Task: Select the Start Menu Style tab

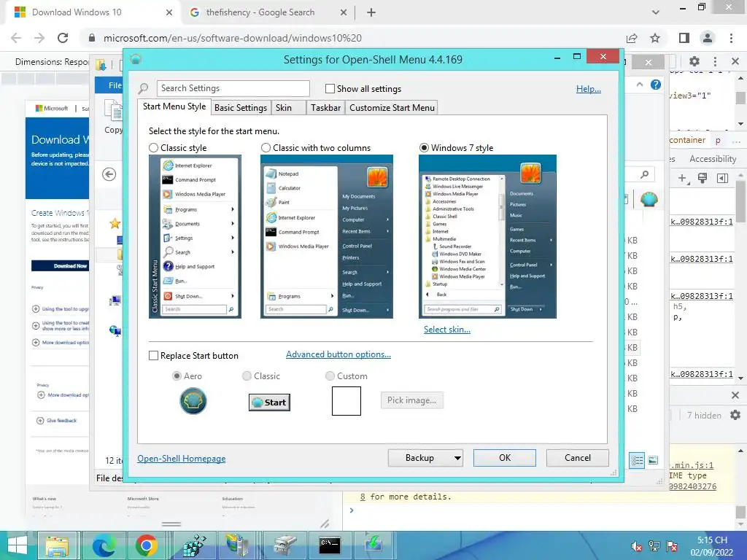Action: point(174,106)
